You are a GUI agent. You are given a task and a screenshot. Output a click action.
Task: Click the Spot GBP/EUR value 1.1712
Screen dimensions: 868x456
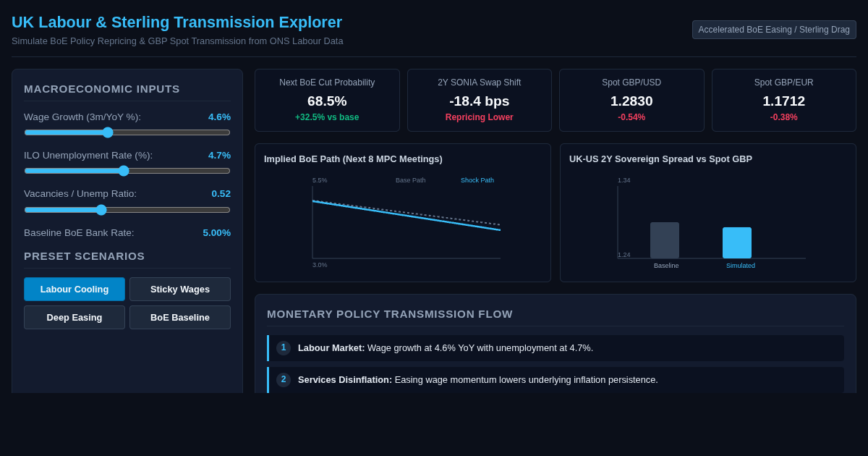click(x=784, y=101)
